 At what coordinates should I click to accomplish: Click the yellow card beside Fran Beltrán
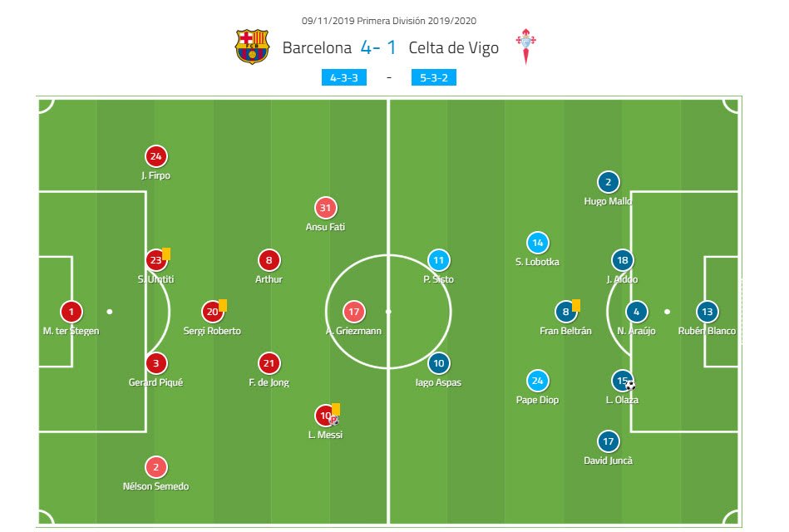575,305
